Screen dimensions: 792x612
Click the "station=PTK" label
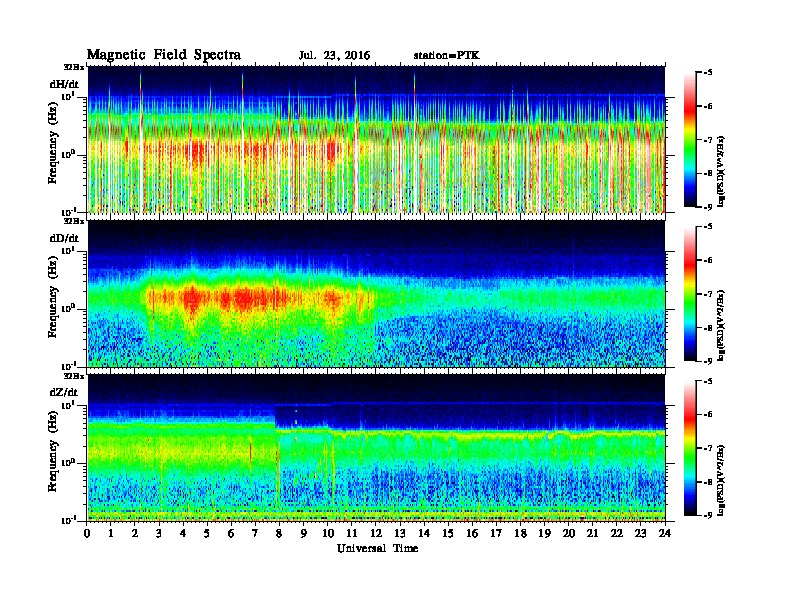[x=447, y=56]
